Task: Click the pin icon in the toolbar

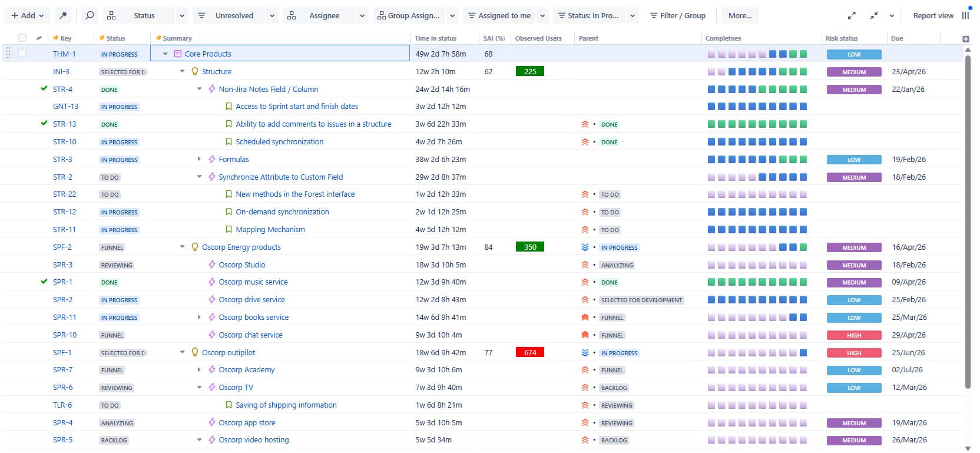Action: pyautogui.click(x=63, y=15)
